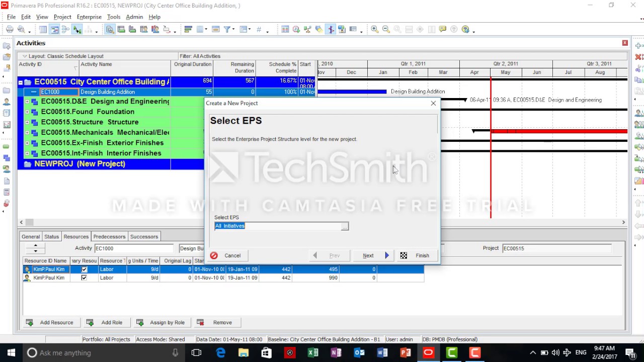Expand the EC00515.Structure node
Image resolution: width=644 pixels, height=362 pixels.
27,122
